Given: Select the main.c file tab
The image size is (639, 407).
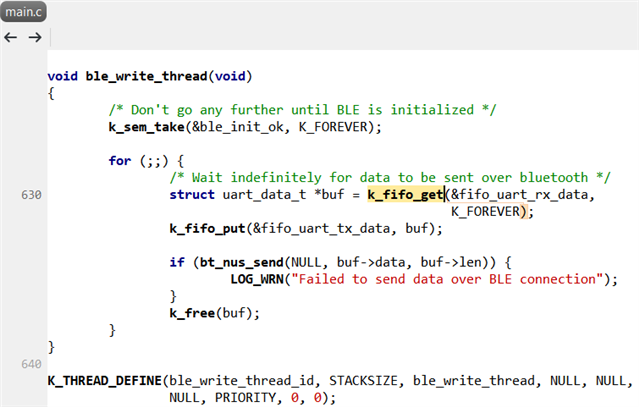Looking at the screenshot, I should (x=24, y=12).
